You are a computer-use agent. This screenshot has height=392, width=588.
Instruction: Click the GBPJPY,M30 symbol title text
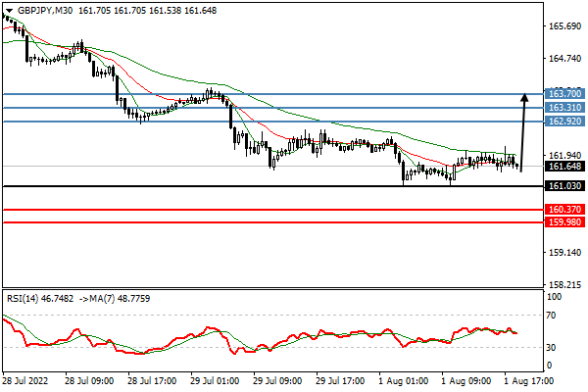(45, 9)
